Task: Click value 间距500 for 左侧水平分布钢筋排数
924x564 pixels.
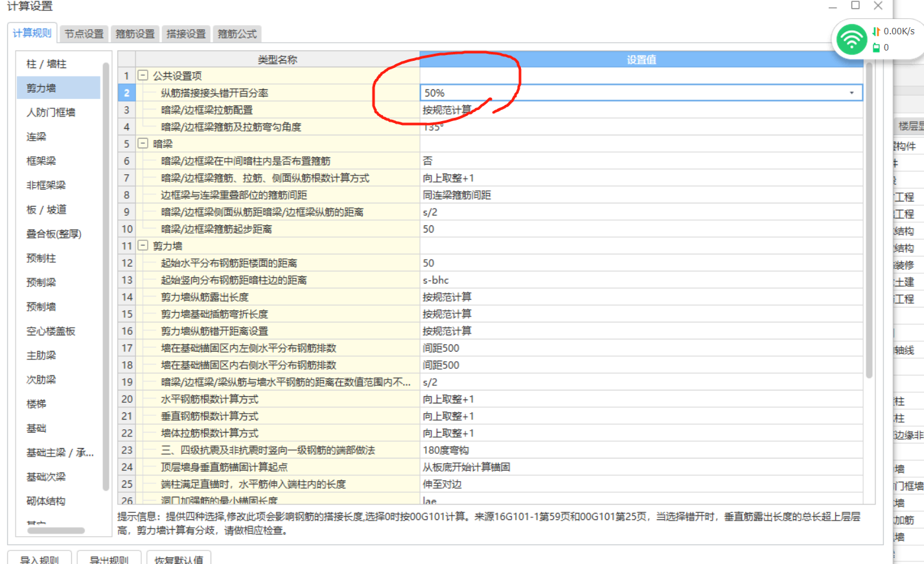Action: tap(441, 348)
